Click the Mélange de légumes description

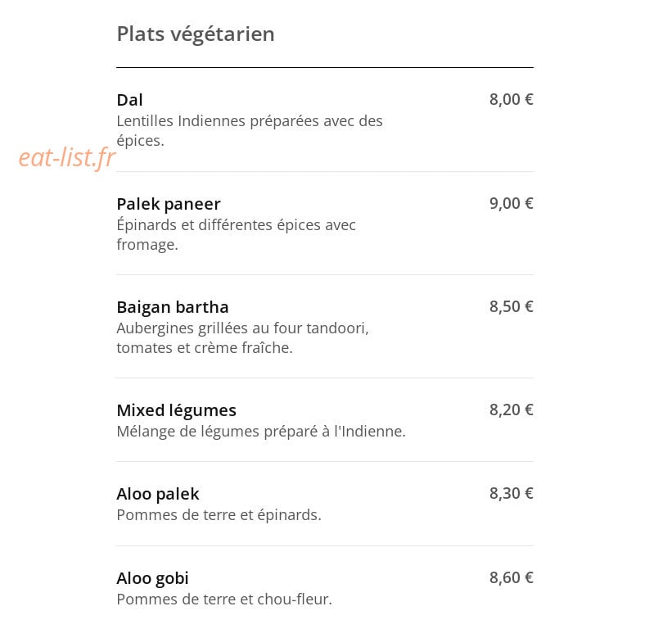pos(261,432)
